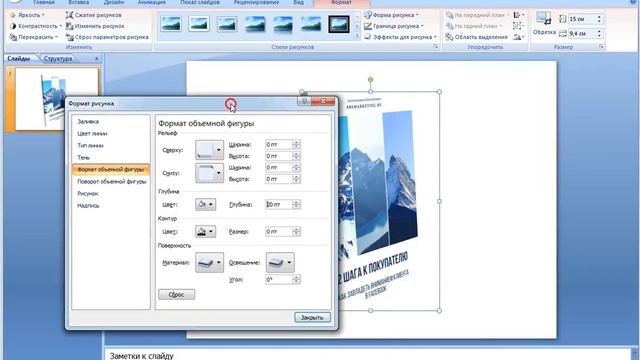Screen dimensions: 640x360
Task: Switch to the Вставка ribbon tab
Action: (78, 2)
